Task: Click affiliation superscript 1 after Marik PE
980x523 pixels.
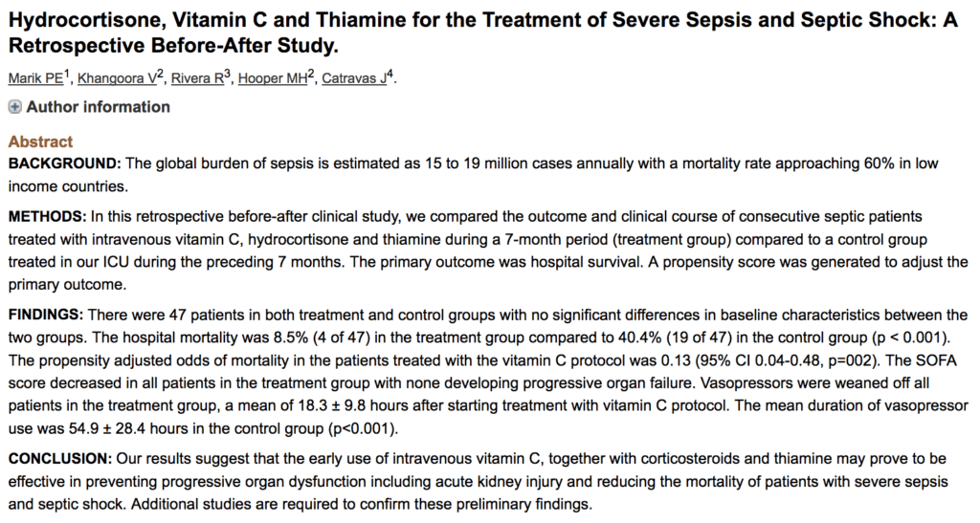Action: click(x=67, y=75)
